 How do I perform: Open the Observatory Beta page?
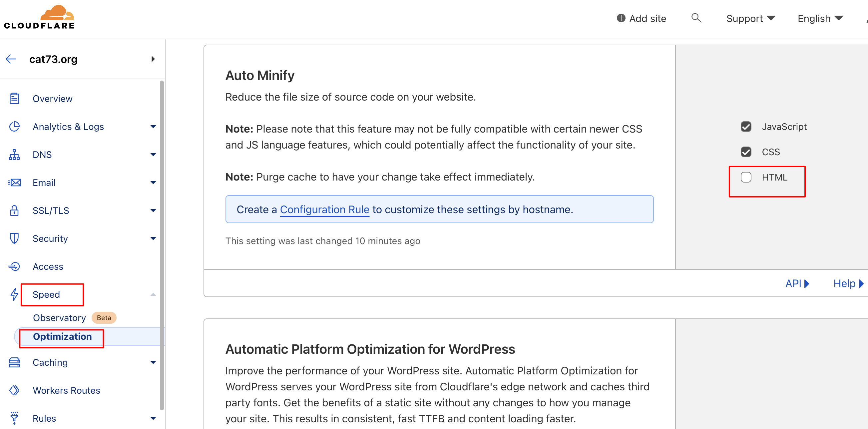tap(60, 318)
